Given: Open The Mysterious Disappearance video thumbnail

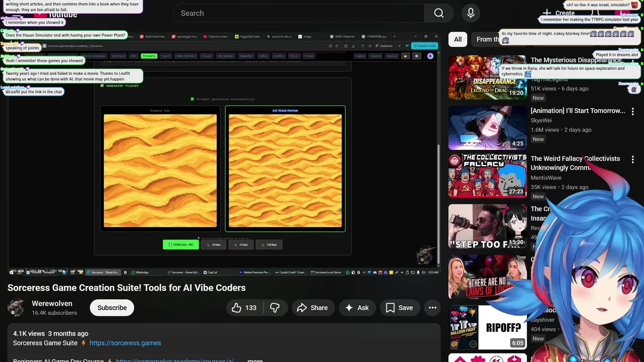Looking at the screenshot, I should click(x=488, y=77).
